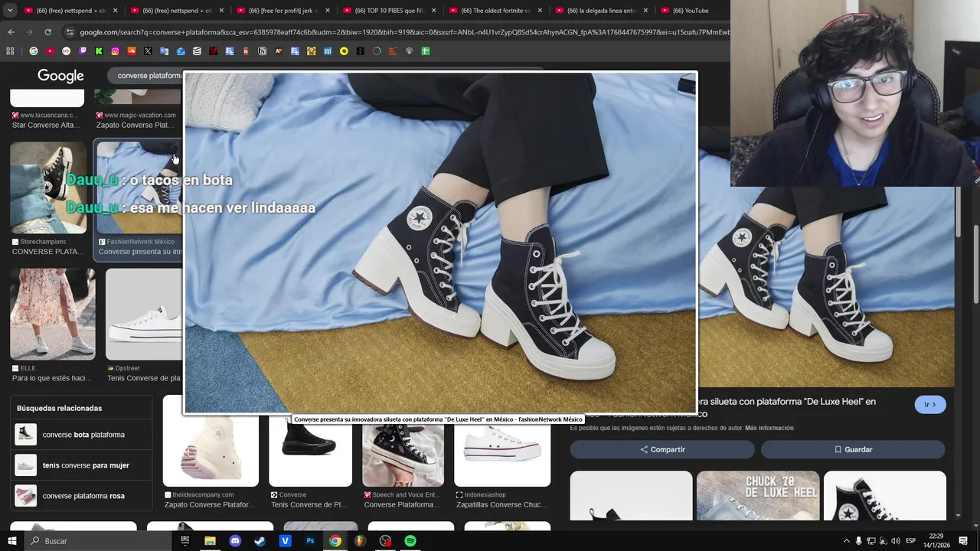Open Dpstreet white Tenis Converse result
Viewport: 980px width, 551px height.
click(144, 314)
